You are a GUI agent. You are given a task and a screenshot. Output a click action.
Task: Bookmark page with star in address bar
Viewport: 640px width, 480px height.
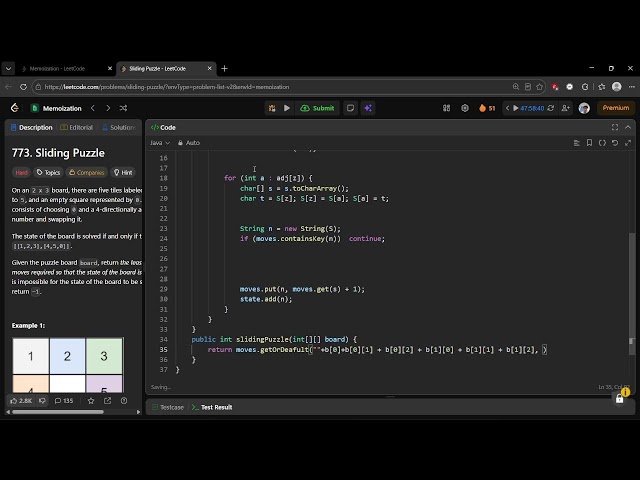(540, 87)
